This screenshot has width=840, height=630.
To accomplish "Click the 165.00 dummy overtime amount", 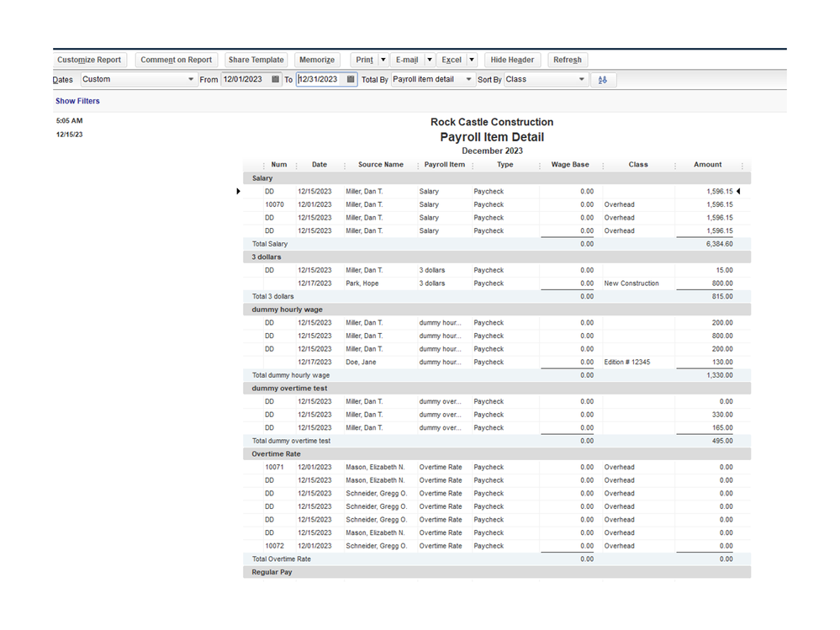I will click(x=722, y=427).
